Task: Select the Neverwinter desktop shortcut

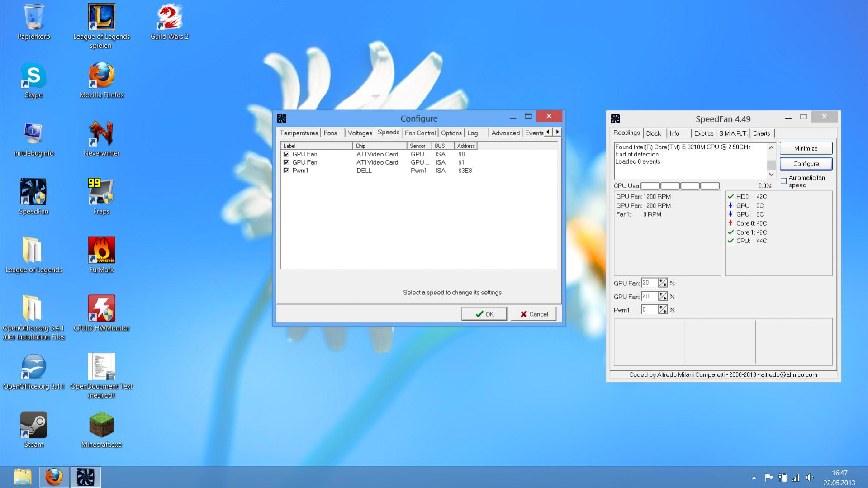Action: tap(101, 139)
